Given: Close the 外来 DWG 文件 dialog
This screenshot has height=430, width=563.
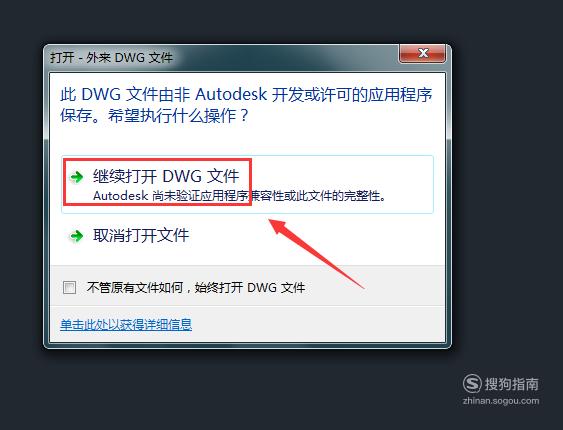Looking at the screenshot, I should pos(423,53).
